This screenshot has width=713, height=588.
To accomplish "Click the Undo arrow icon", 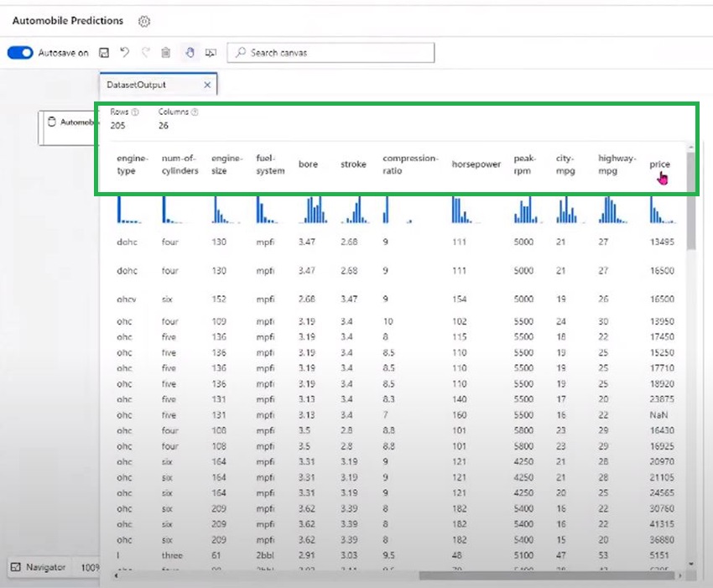I will point(125,53).
